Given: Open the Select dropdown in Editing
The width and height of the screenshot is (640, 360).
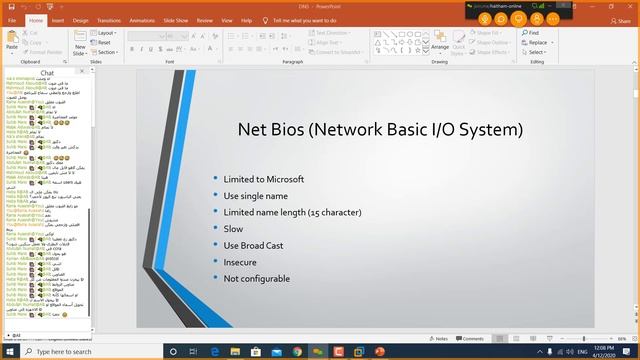Looking at the screenshot, I should [534, 52].
